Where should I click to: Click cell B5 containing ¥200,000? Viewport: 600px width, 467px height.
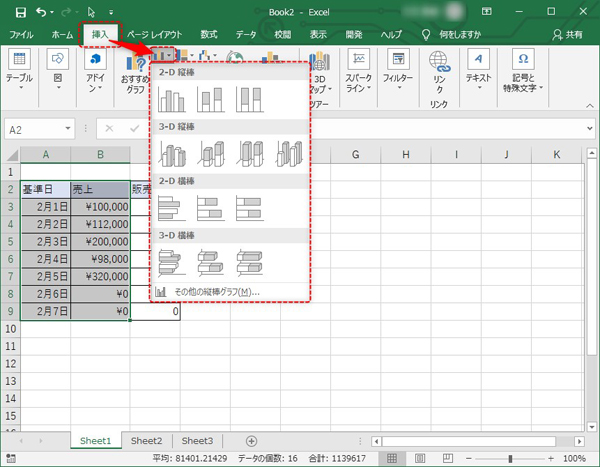100,242
